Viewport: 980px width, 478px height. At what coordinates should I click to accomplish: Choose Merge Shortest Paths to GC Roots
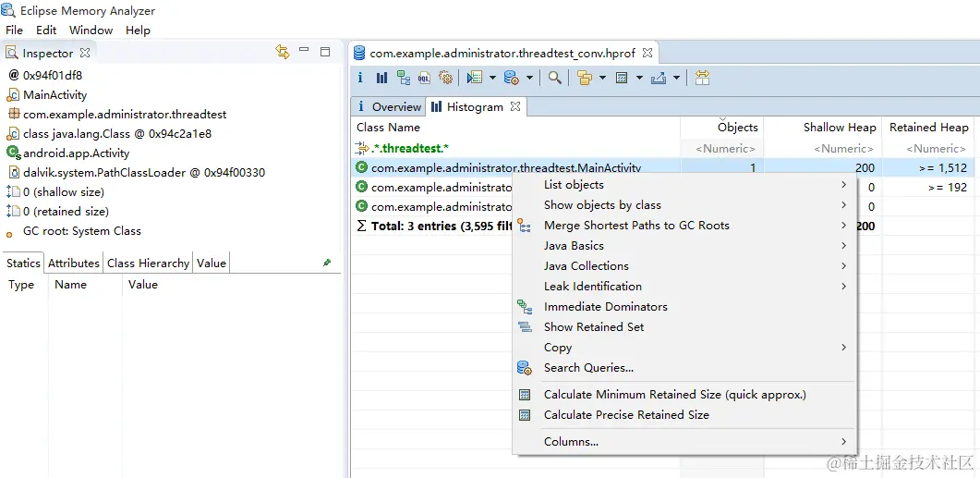(636, 226)
